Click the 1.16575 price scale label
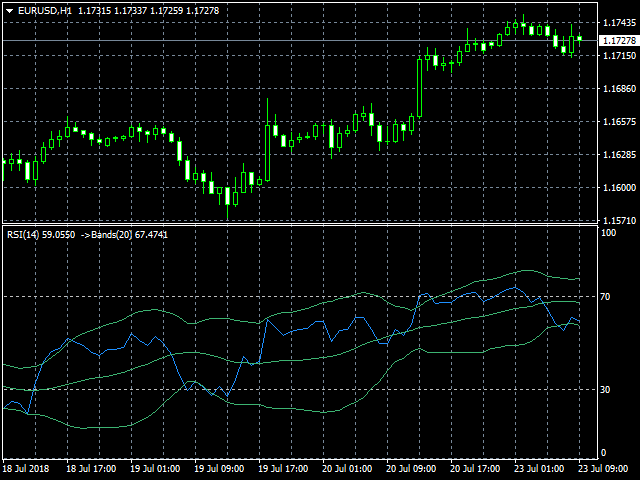640x480 pixels. point(619,122)
